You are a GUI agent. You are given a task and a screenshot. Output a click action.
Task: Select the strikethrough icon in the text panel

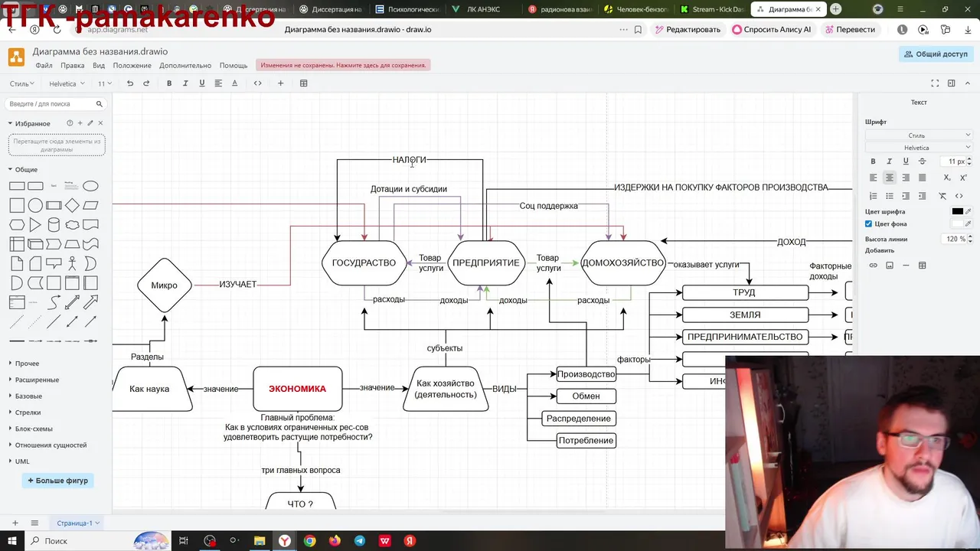coord(922,161)
